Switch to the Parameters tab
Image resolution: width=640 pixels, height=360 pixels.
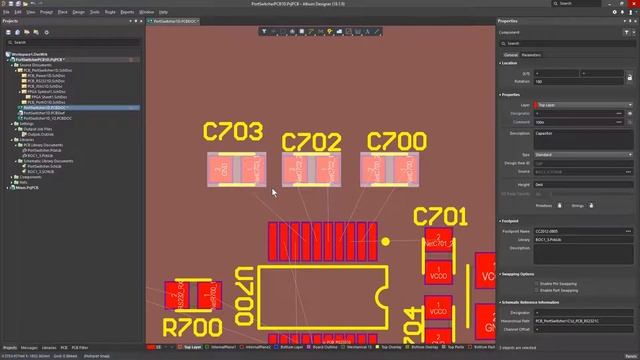pyautogui.click(x=531, y=55)
